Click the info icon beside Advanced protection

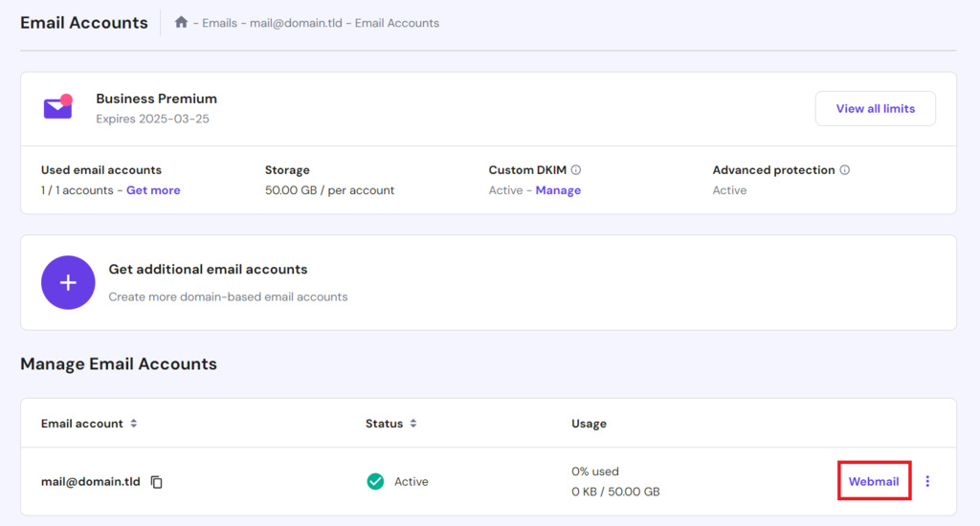tap(845, 170)
